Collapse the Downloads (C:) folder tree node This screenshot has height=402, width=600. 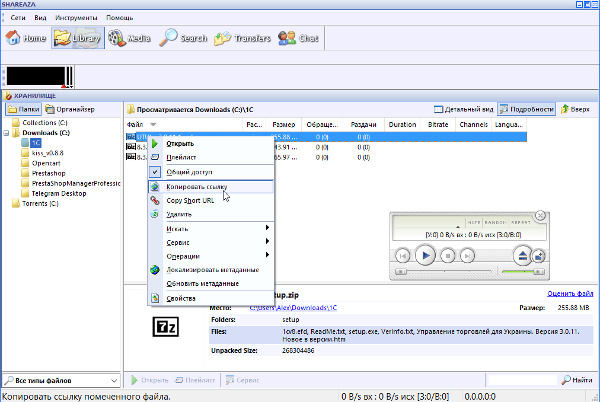(x=7, y=132)
